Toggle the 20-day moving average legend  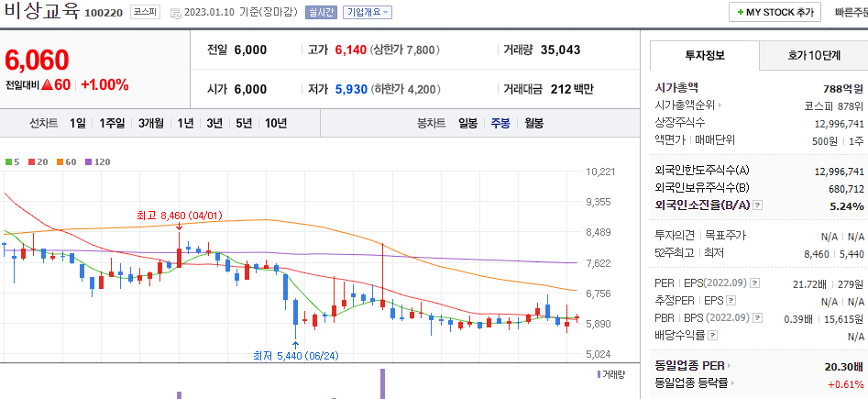click(38, 162)
